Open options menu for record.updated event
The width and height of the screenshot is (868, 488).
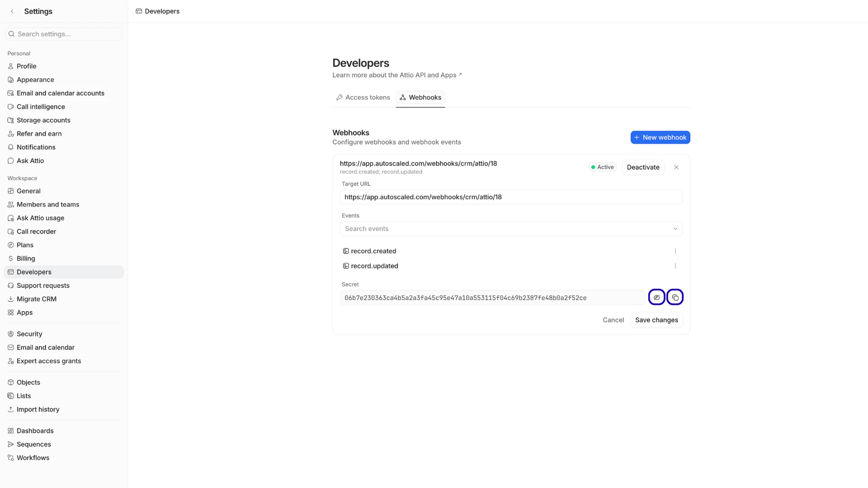[x=675, y=266]
